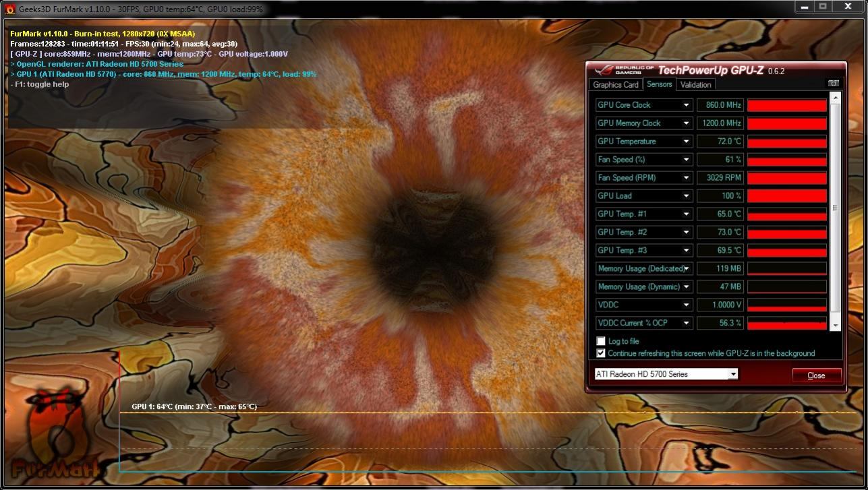This screenshot has height=490, width=868.
Task: Click the GPU-Z sensor list scrollbar thumb
Action: click(x=836, y=208)
